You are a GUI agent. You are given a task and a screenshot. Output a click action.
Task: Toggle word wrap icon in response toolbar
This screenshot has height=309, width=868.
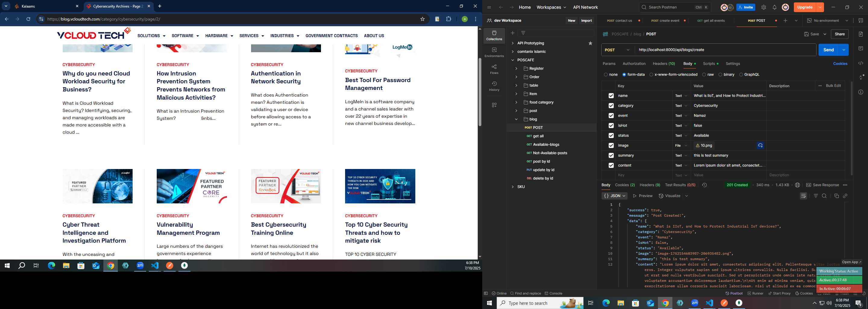pos(803,196)
